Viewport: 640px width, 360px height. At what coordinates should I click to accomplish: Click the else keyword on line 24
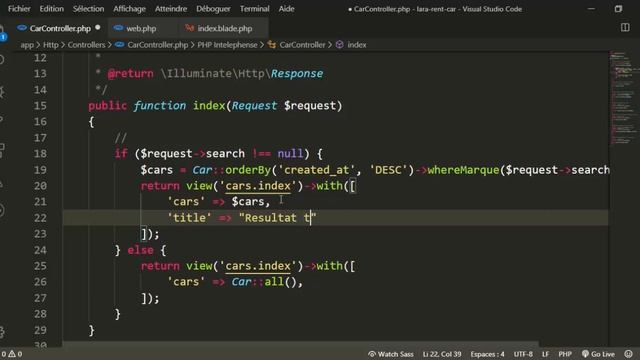point(140,250)
